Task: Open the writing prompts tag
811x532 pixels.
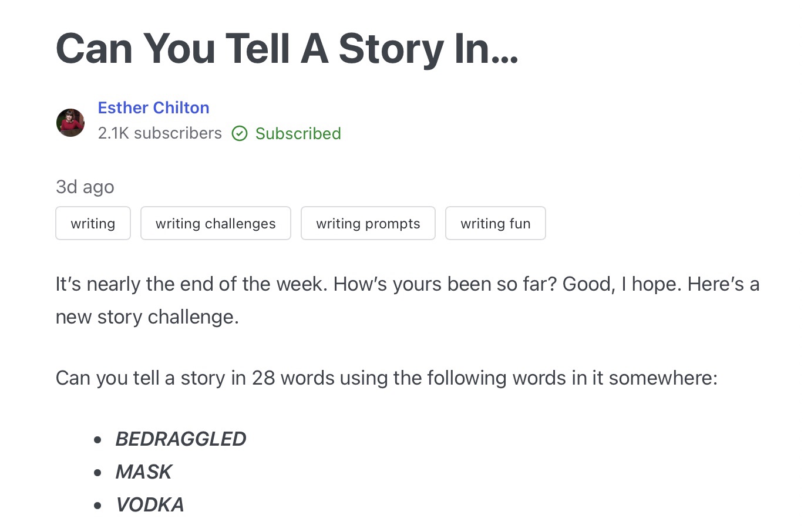Action: [368, 224]
